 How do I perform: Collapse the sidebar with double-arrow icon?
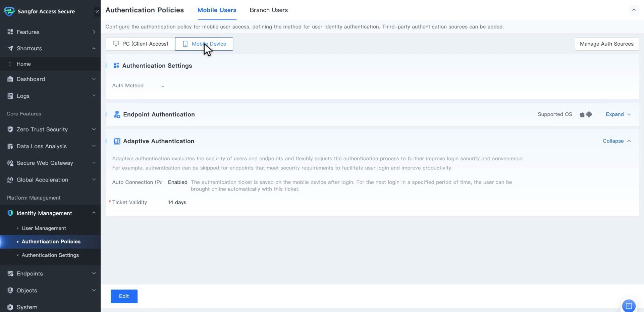click(x=97, y=11)
